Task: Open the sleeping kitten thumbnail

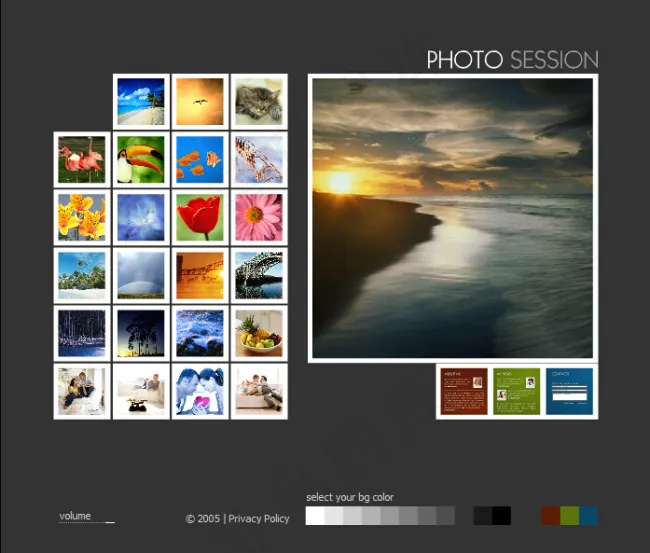Action: (x=259, y=102)
